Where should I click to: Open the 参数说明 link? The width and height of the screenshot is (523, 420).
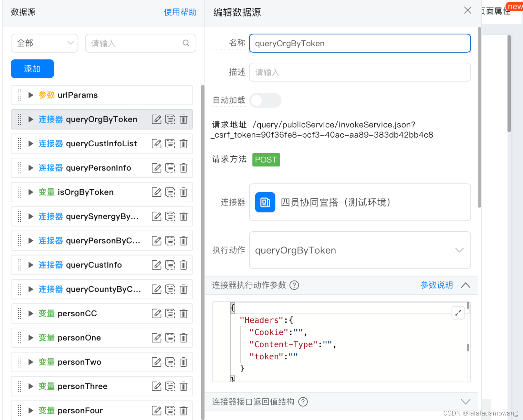[437, 285]
